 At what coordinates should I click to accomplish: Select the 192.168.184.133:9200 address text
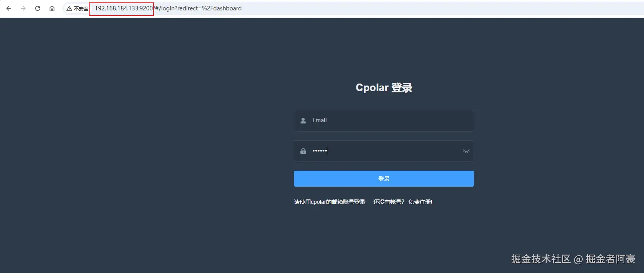point(124,8)
